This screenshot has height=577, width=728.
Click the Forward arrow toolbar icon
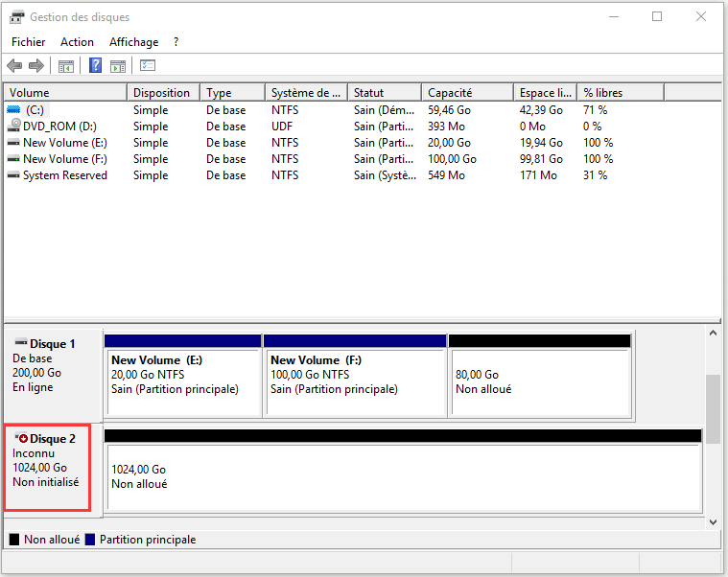(x=36, y=66)
